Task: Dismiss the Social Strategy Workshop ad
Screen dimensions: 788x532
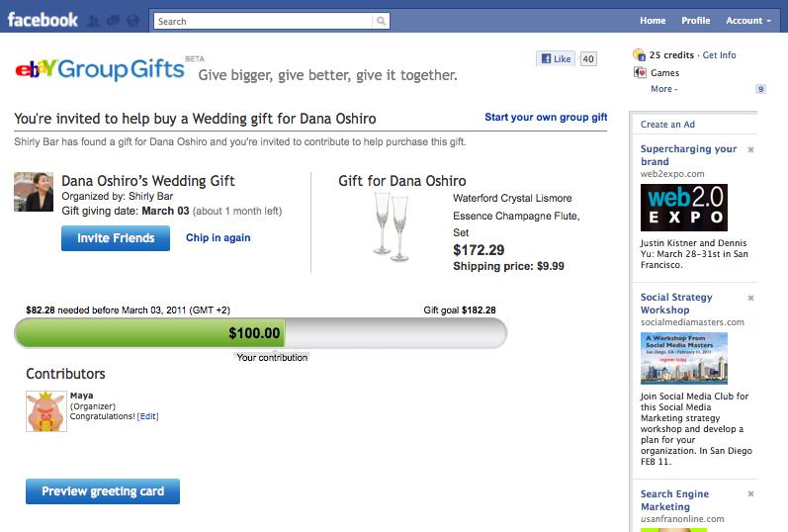Action: tap(750, 298)
